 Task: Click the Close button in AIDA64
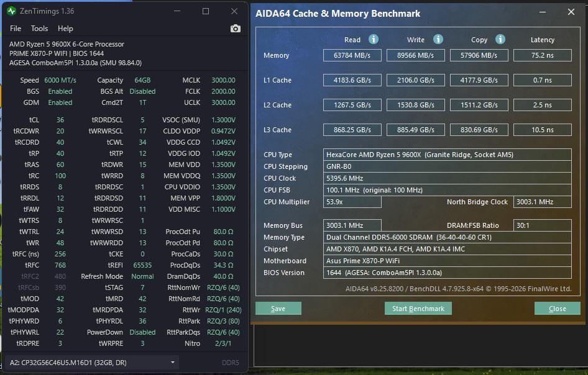click(x=557, y=309)
